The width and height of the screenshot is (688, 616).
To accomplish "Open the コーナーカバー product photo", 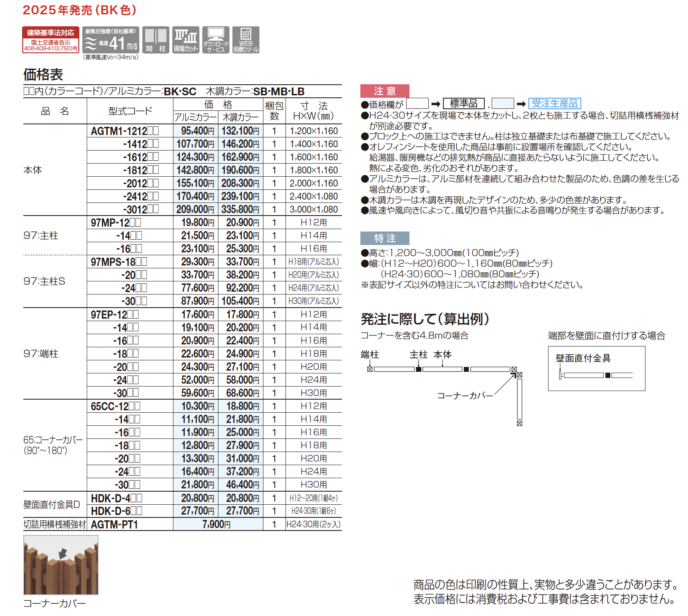I will click(61, 565).
